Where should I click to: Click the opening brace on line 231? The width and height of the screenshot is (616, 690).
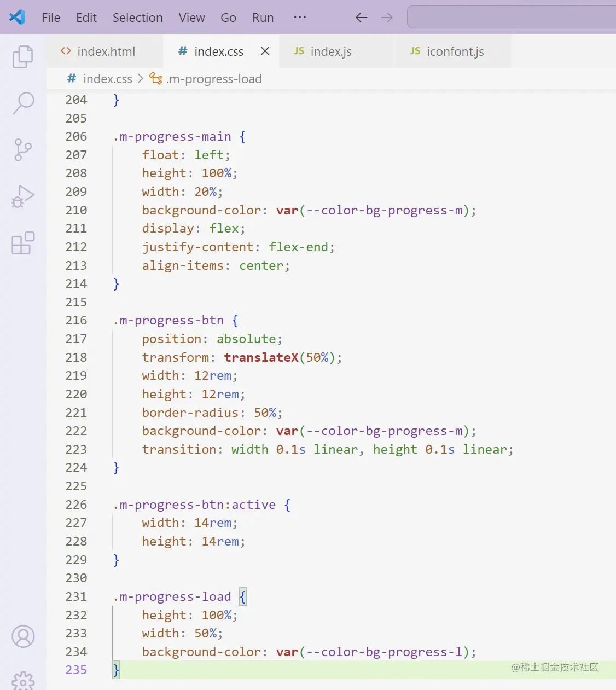pyautogui.click(x=243, y=596)
